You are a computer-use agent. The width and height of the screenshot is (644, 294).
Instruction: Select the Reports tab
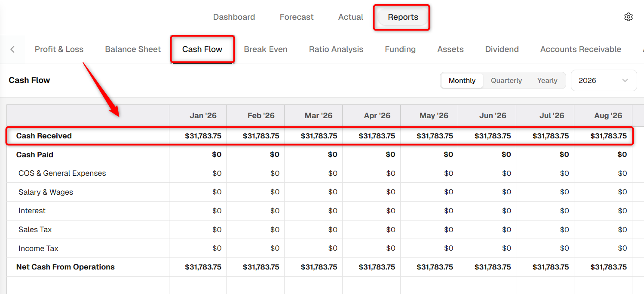(x=403, y=17)
